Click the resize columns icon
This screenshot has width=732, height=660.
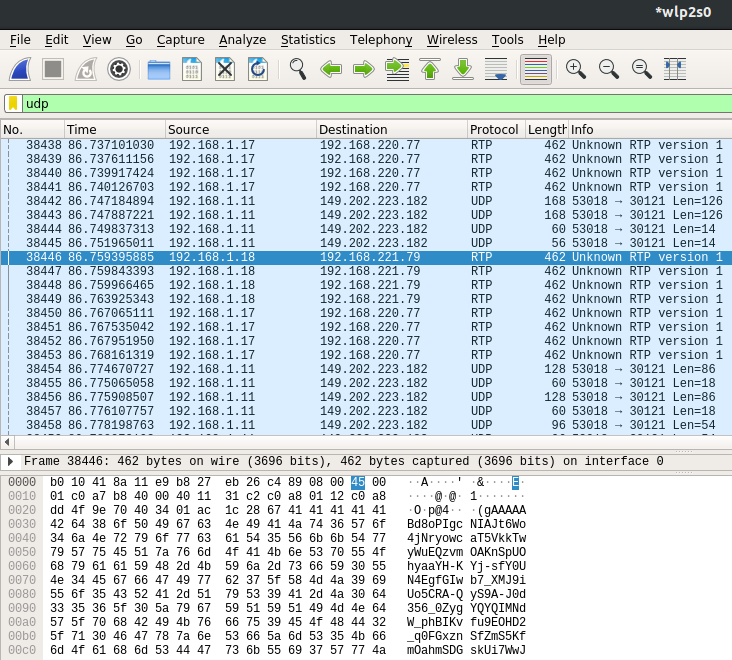pyautogui.click(x=675, y=69)
